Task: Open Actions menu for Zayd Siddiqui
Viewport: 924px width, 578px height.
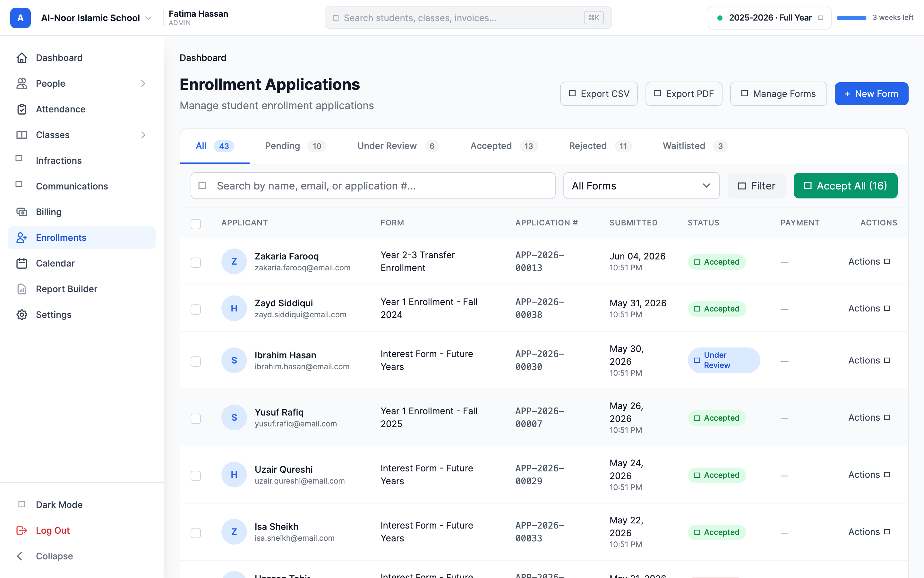Action: tap(869, 308)
